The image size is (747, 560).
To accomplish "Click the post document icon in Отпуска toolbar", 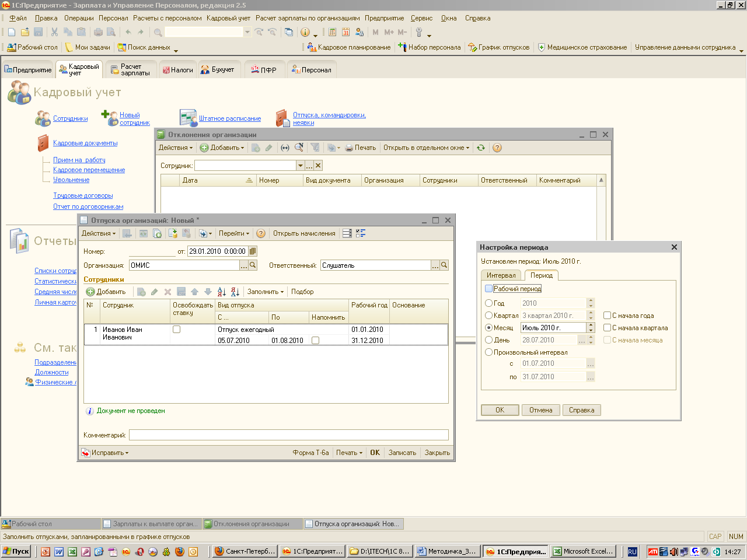I will click(173, 233).
